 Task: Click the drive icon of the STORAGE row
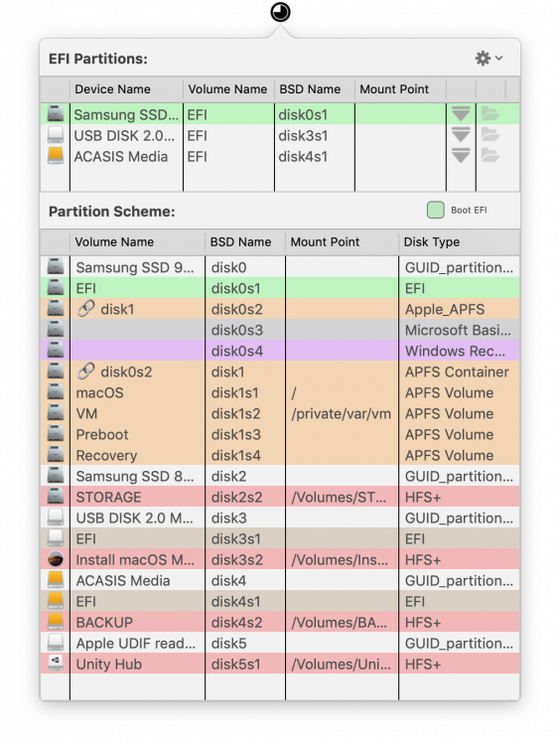(x=56, y=497)
